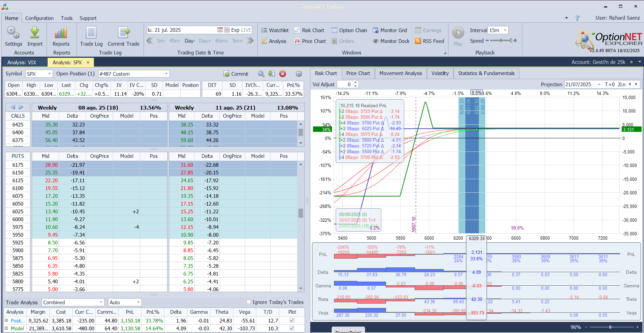Image resolution: width=644 pixels, height=333 pixels.
Task: Switch to the Volatility tab
Action: tap(440, 73)
